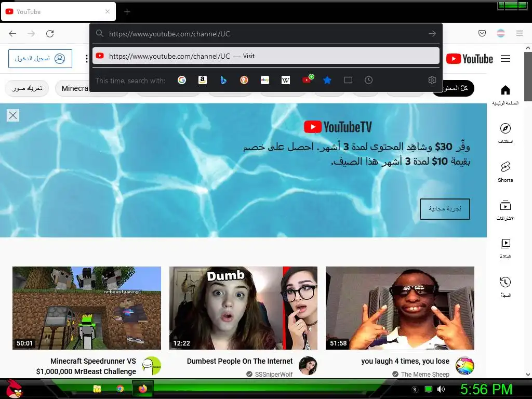
Task: Open the Firefox account avatar icon
Action: point(500,33)
